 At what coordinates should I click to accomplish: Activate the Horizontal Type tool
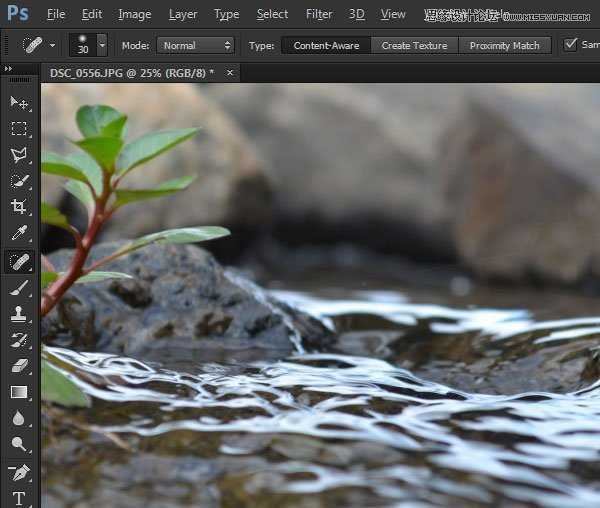point(19,497)
